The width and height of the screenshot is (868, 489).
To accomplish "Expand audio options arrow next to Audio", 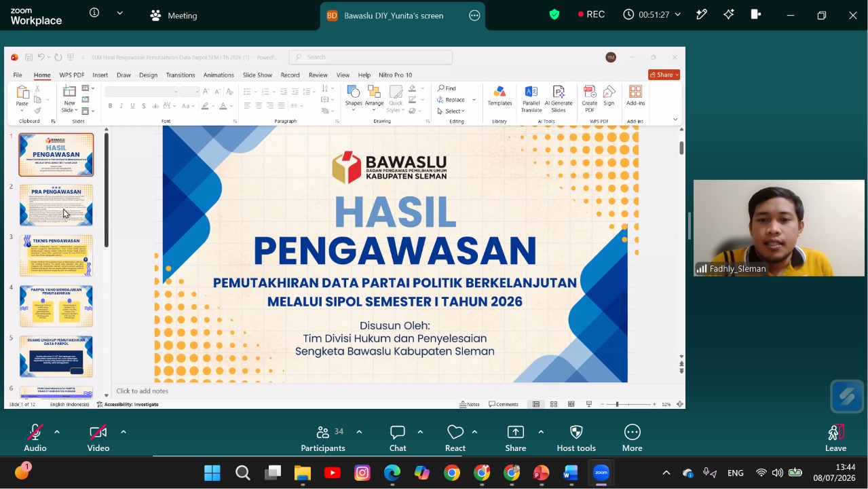I will click(x=56, y=431).
